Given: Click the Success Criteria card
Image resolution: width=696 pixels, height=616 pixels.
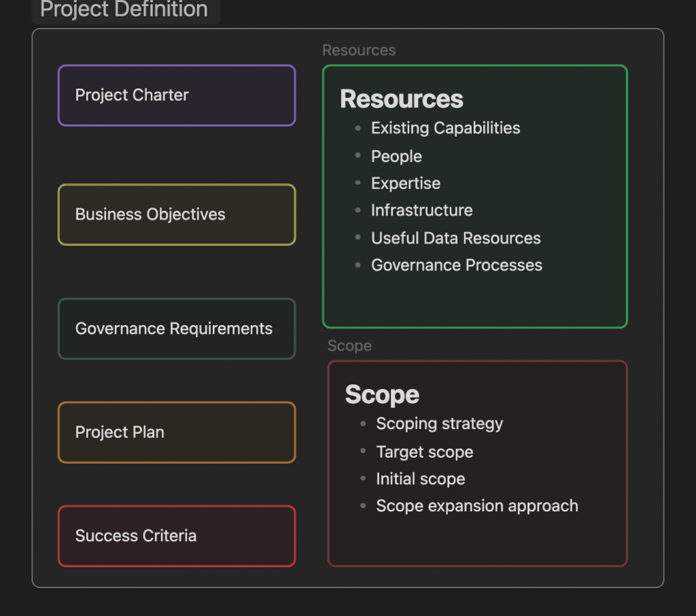Looking at the screenshot, I should point(177,536).
